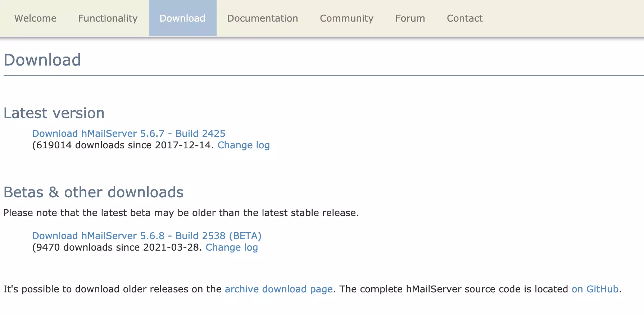View Change log for the 5.6.8 beta
This screenshot has height=314, width=644.
[232, 247]
